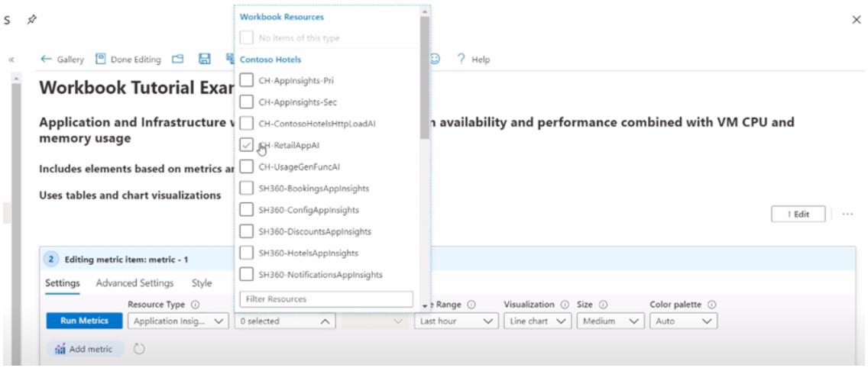Click the Time Range info icon
This screenshot has width=868, height=368.
coord(471,305)
